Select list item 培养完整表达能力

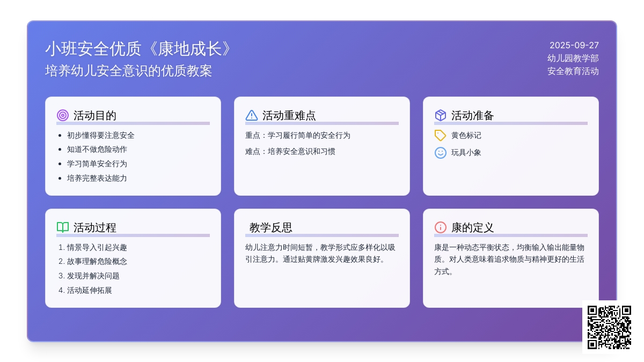pos(97,179)
